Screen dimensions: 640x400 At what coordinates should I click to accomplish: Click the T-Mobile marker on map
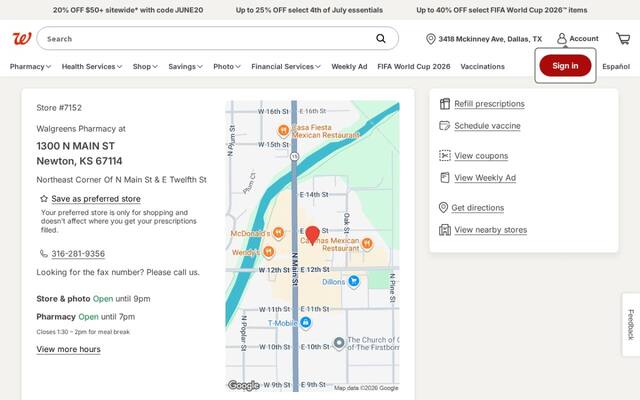click(305, 322)
